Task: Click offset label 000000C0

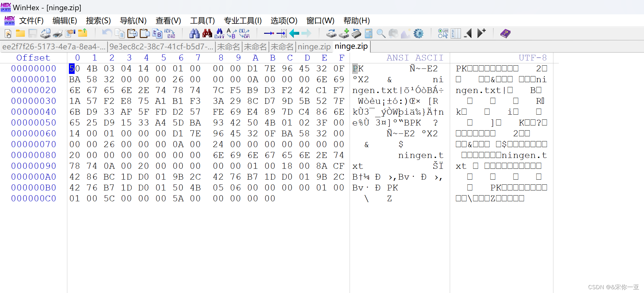Action: click(33, 198)
